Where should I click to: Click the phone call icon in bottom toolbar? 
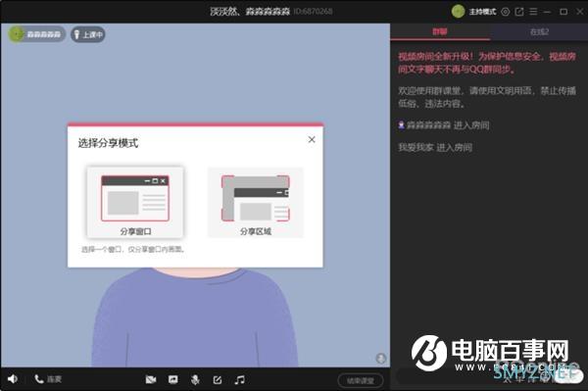39,379
